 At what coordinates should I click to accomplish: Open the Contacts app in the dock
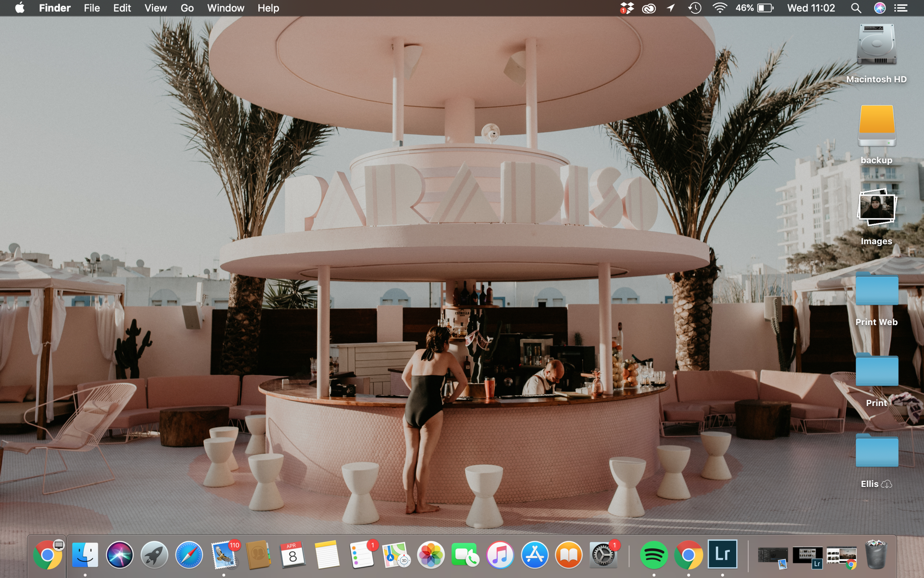[x=258, y=555]
